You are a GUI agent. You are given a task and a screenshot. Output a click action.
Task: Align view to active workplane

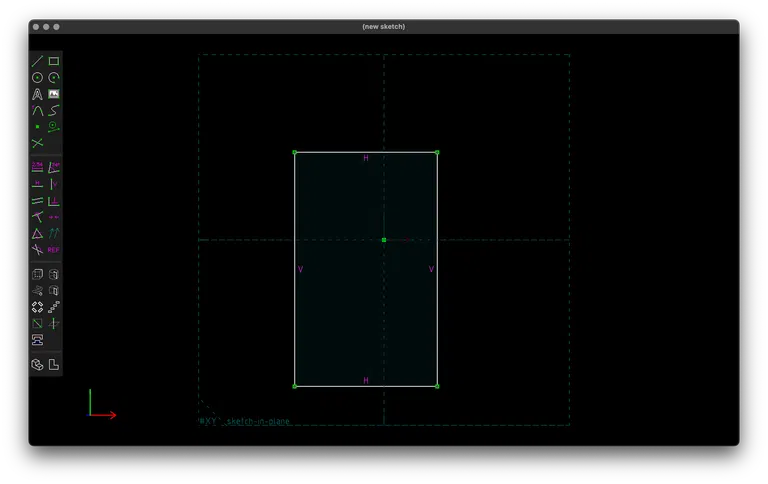54,364
